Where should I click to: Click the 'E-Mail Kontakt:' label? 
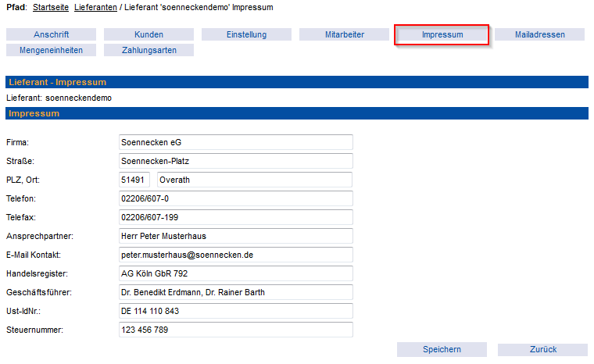(34, 255)
